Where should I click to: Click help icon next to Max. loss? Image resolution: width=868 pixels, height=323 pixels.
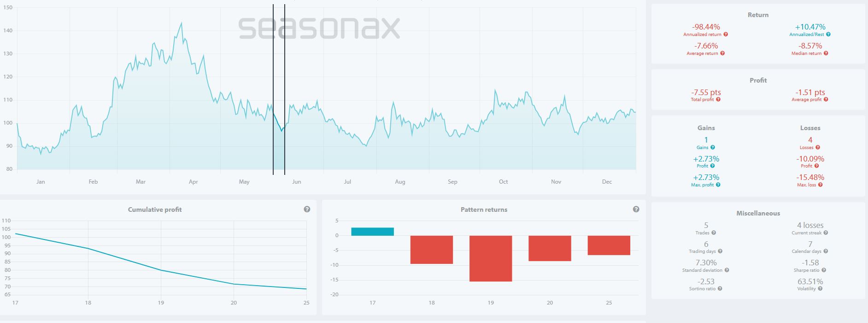click(820, 185)
